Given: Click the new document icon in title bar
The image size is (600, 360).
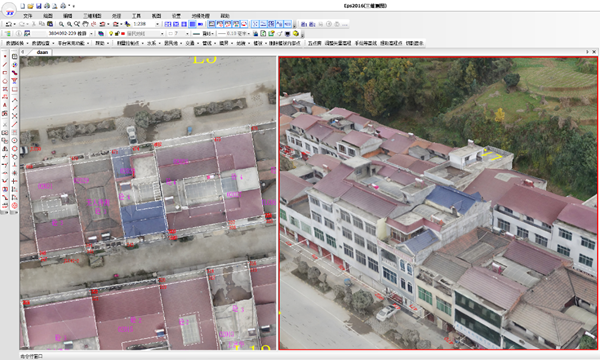Looking at the screenshot, I should pyautogui.click(x=23, y=6).
